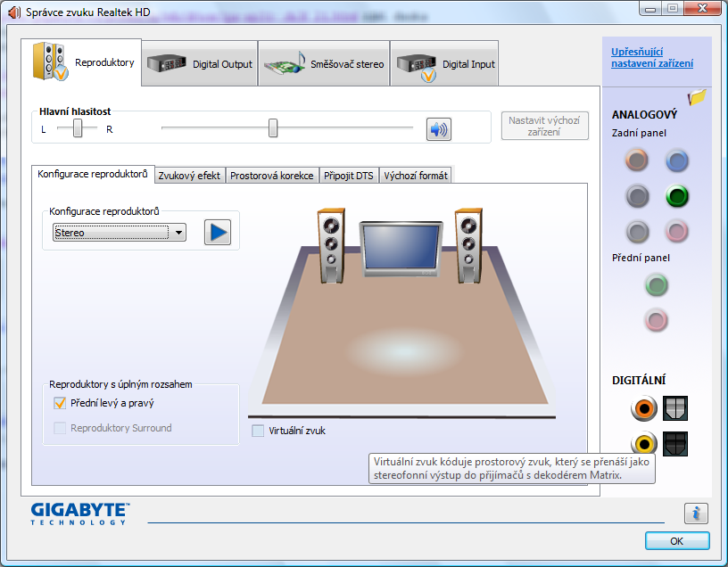The width and height of the screenshot is (728, 567).
Task: Click the active green rear panel jack
Action: [x=677, y=196]
